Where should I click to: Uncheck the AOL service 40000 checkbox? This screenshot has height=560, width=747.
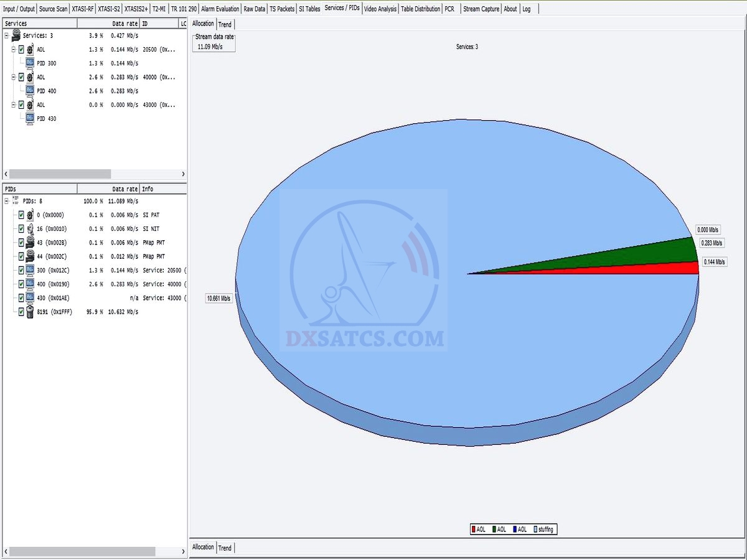coord(21,77)
